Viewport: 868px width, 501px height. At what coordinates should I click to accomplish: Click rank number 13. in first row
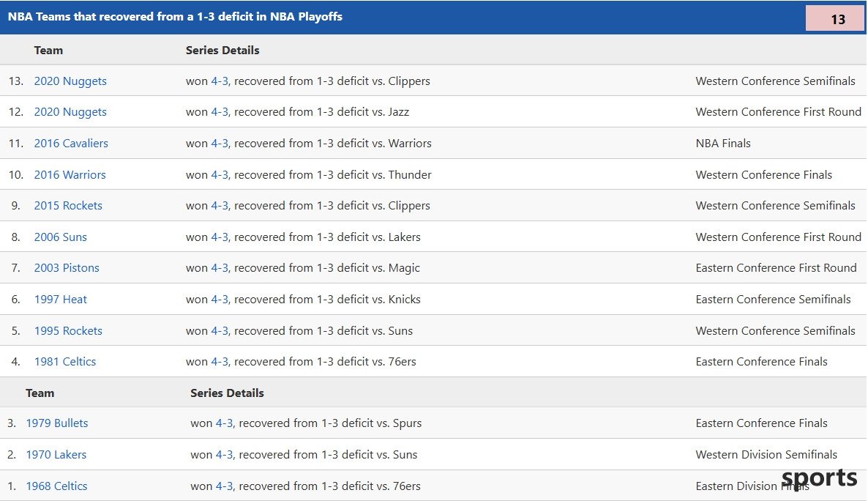15,81
